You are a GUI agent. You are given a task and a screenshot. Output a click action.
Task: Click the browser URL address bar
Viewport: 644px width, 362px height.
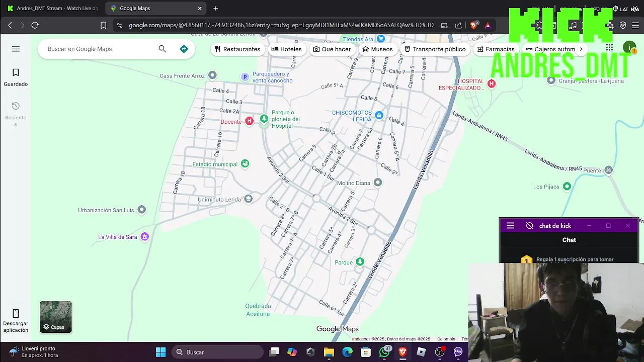[x=281, y=25]
